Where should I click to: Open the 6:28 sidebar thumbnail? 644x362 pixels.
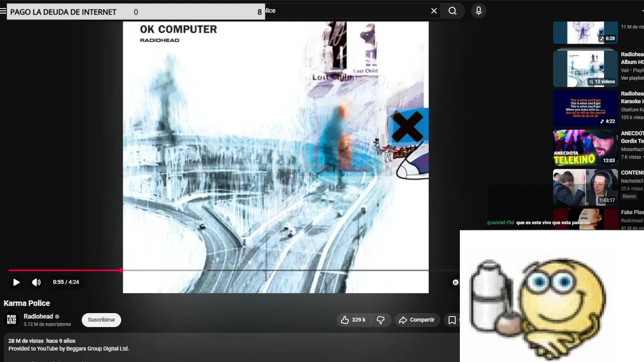click(585, 33)
